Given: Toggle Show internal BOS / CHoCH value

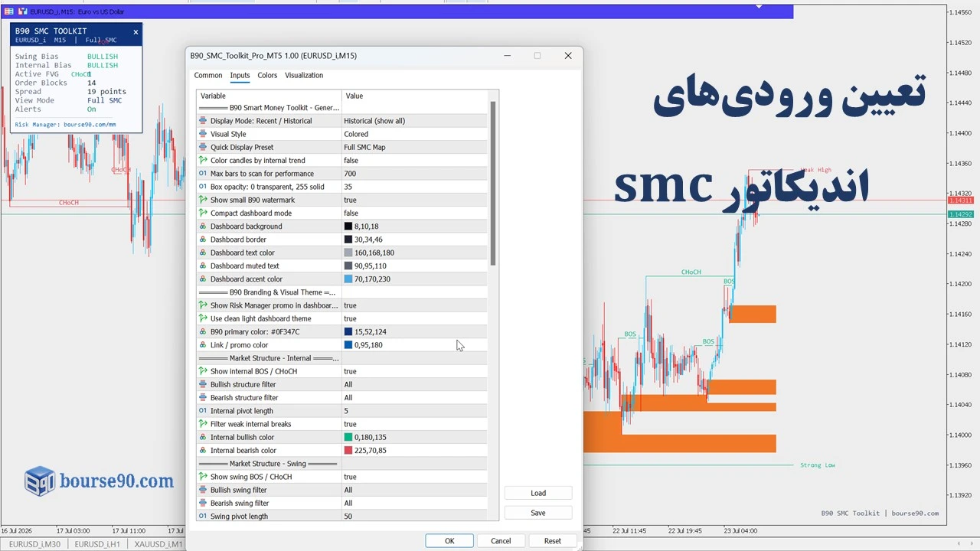Looking at the screenshot, I should (414, 371).
